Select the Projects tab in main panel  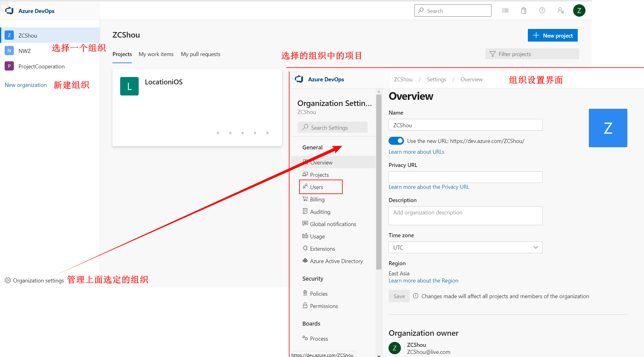(122, 54)
